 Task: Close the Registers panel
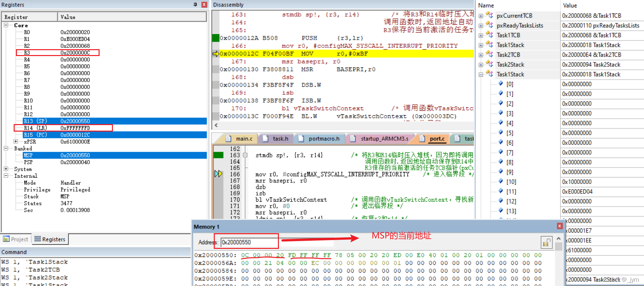(x=204, y=5)
